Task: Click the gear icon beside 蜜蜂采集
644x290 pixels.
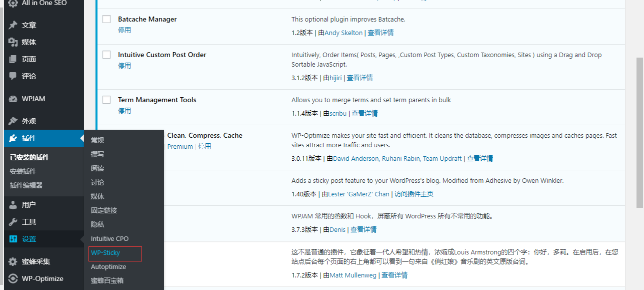Action: click(13, 261)
